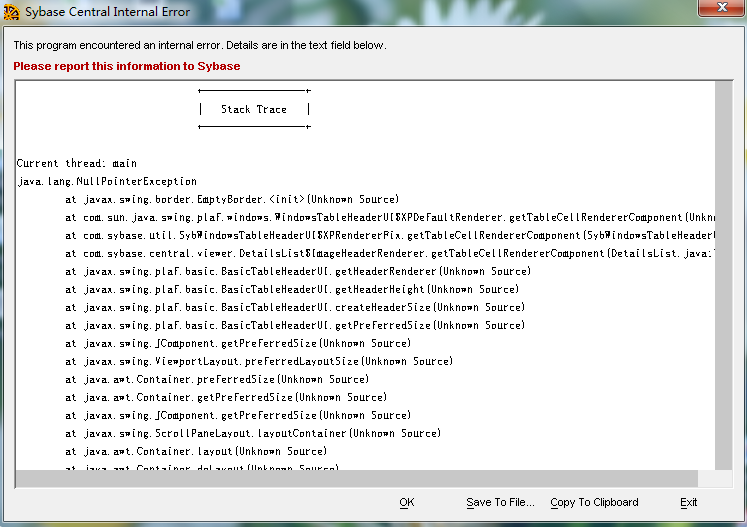Image resolution: width=747 pixels, height=527 pixels.
Task: Click the 'Current thread: main' line
Action: click(x=77, y=163)
